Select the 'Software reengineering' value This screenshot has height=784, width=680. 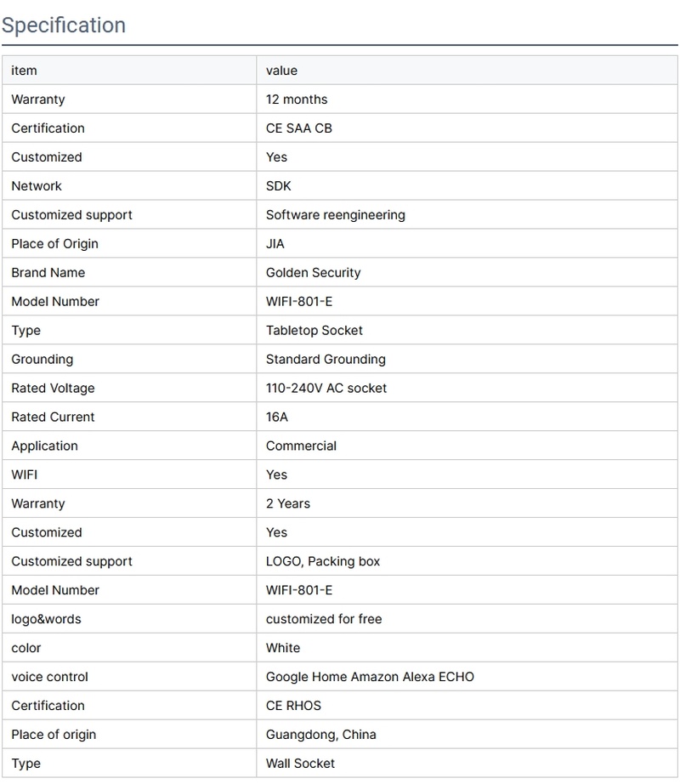tap(336, 215)
